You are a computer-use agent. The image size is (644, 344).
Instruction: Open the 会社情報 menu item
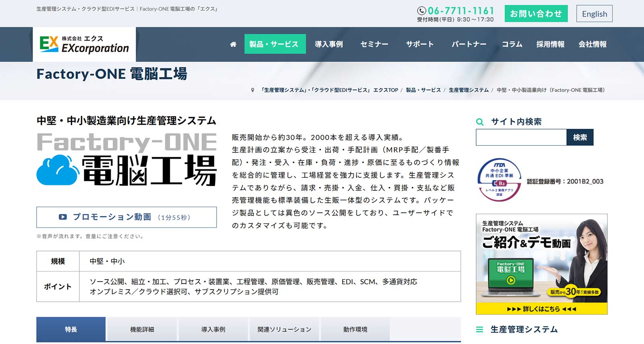592,44
